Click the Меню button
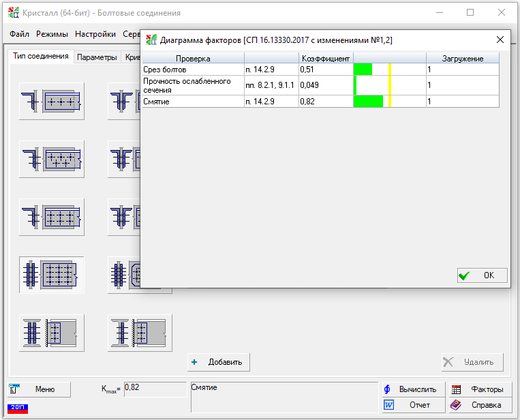Image resolution: width=520 pixels, height=420 pixels. tap(40, 389)
